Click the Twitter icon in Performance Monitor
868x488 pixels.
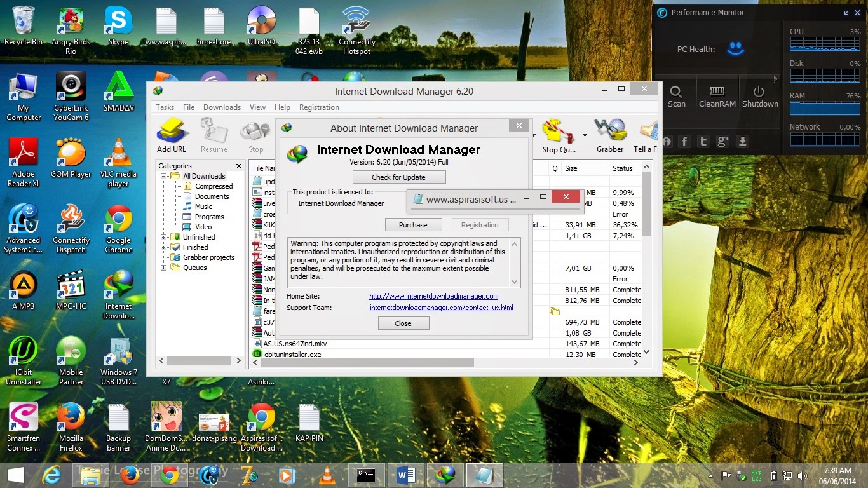[x=703, y=142]
